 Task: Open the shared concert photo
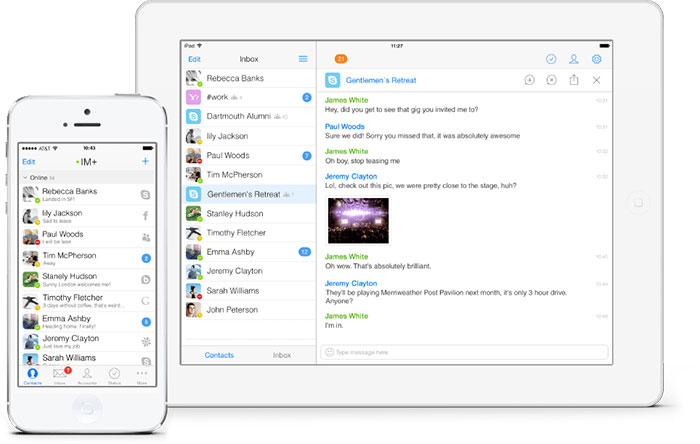pyautogui.click(x=358, y=220)
